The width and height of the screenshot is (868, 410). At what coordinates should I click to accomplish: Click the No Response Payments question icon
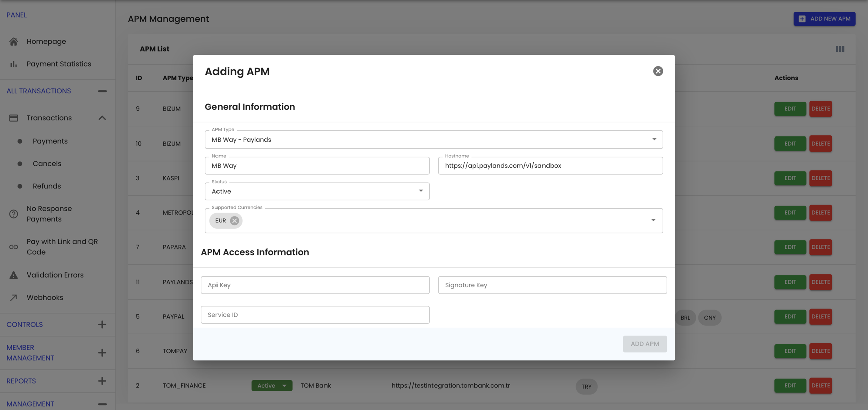click(14, 214)
